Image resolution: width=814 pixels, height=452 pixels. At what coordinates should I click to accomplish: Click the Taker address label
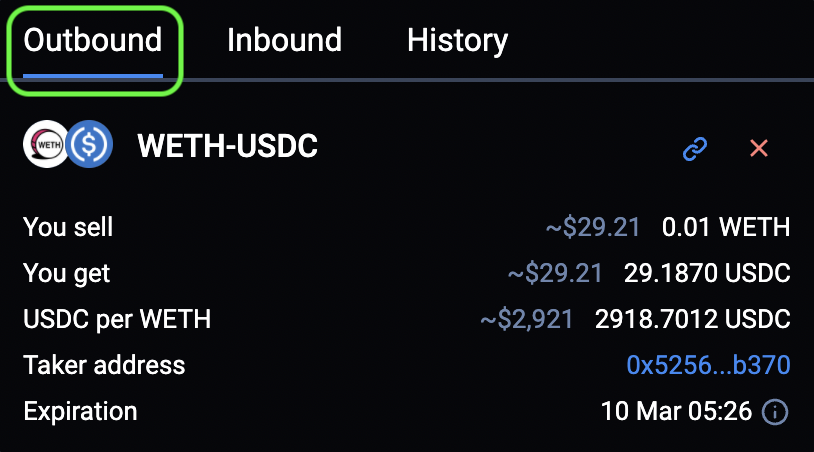(104, 365)
